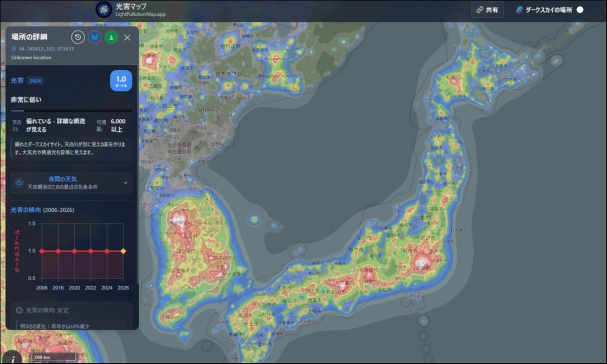Click the light pollution level progress bar
This screenshot has width=607, height=364.
[71, 110]
